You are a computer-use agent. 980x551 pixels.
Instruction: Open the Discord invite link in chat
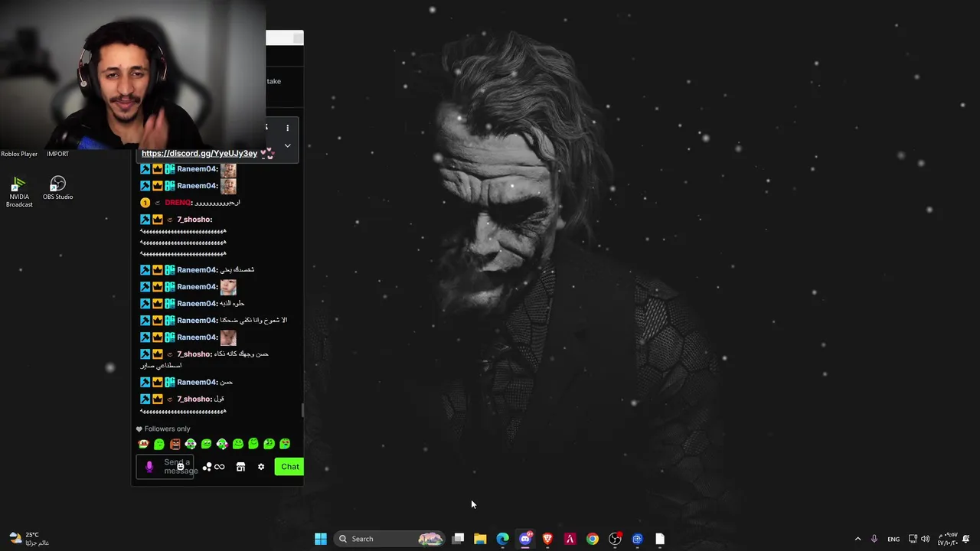pyautogui.click(x=199, y=153)
